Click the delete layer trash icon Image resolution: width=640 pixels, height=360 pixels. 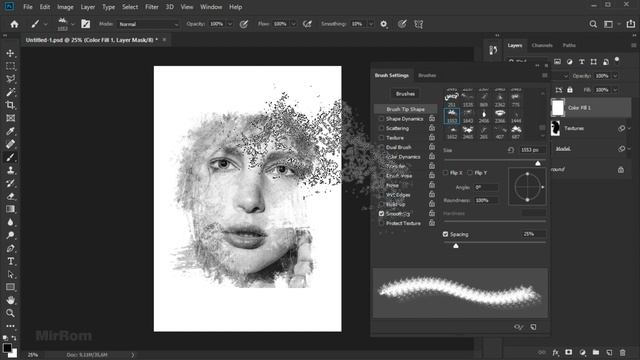(x=622, y=352)
